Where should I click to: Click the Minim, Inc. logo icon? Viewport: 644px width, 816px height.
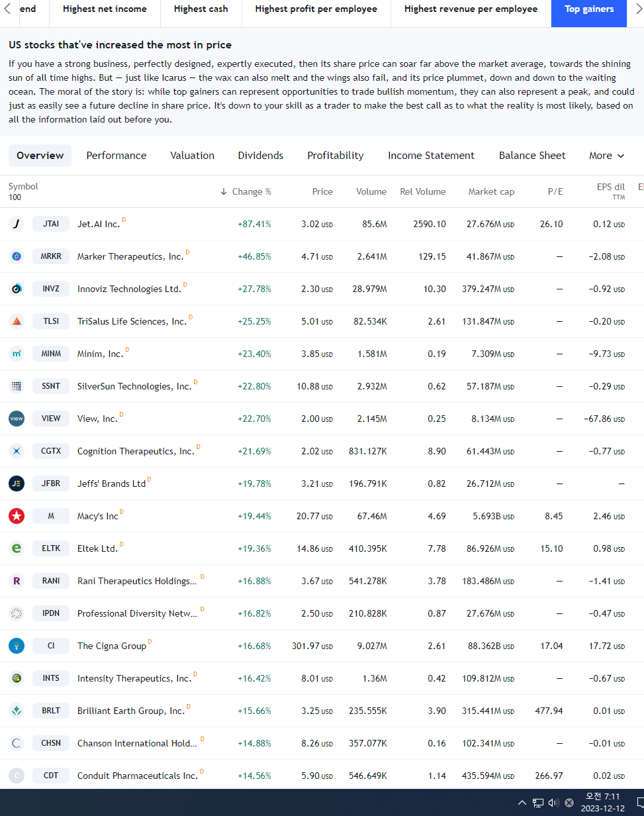[17, 354]
